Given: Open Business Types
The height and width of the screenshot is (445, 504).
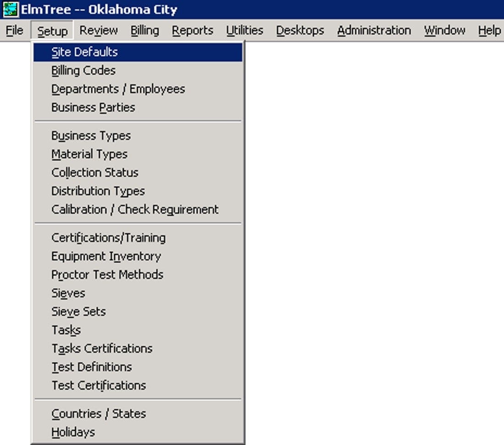Looking at the screenshot, I should [90, 136].
